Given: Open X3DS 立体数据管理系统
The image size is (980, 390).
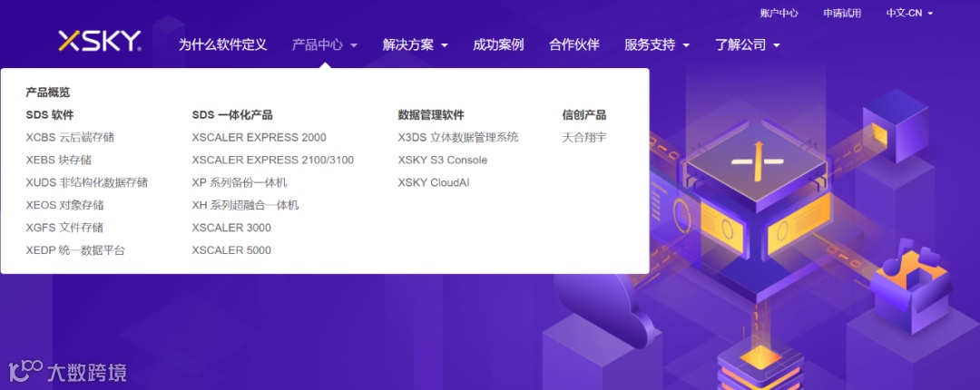Looking at the screenshot, I should (x=458, y=138).
